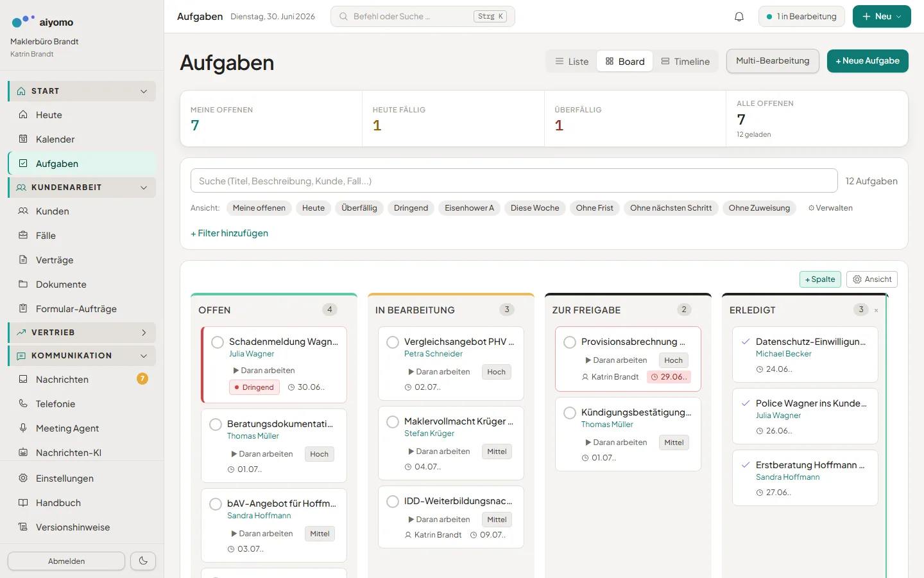Click the aiyomo logo
Image resolution: width=924 pixels, height=578 pixels.
pyautogui.click(x=42, y=22)
